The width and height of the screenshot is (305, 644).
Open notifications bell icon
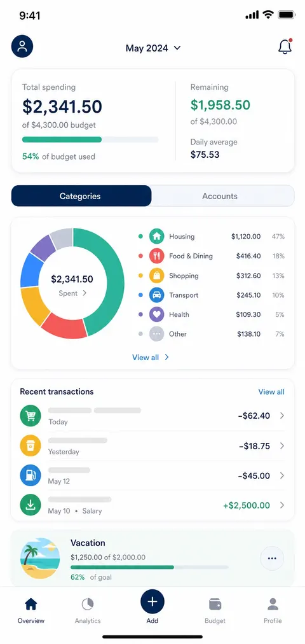click(285, 47)
